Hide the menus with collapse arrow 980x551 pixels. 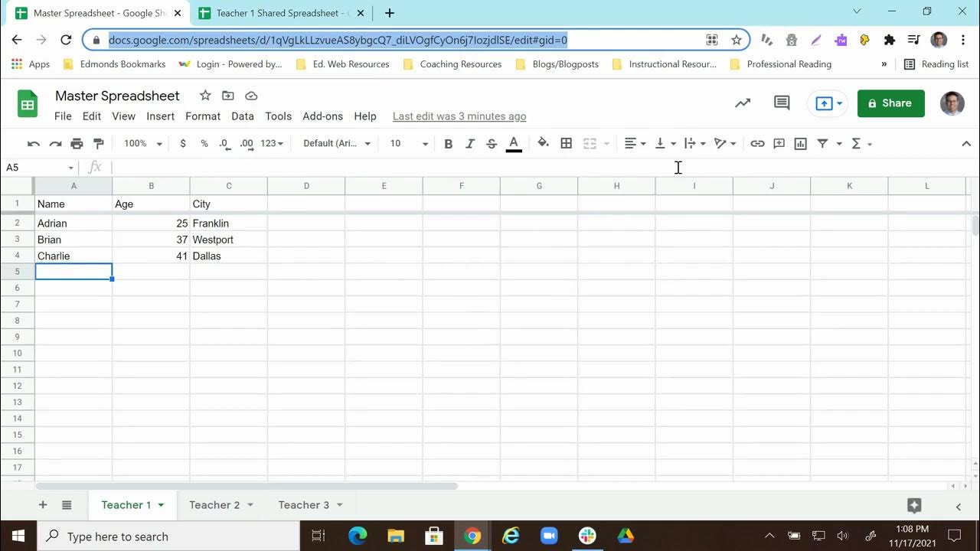(966, 143)
